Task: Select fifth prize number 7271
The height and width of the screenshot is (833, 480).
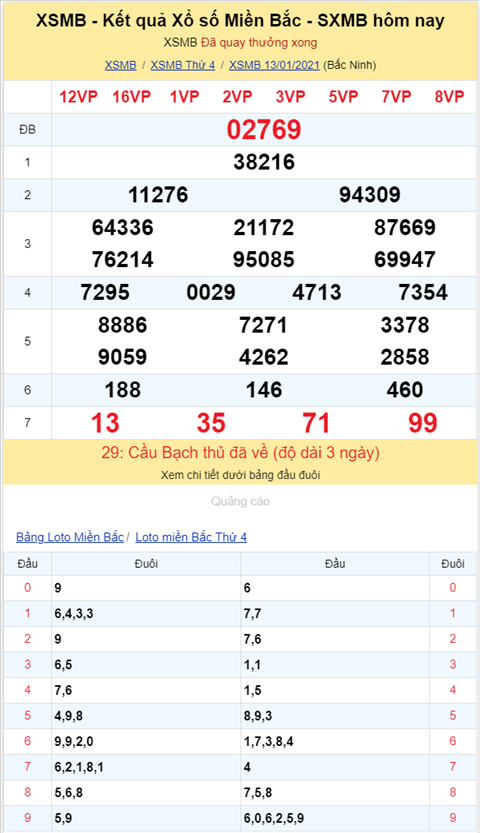Action: click(x=263, y=325)
